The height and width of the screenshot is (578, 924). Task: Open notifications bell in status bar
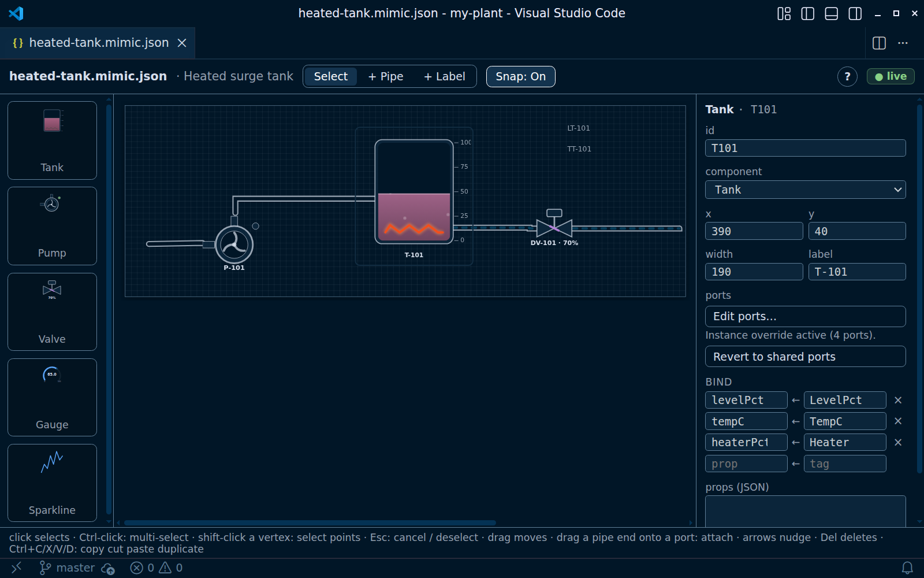(907, 568)
